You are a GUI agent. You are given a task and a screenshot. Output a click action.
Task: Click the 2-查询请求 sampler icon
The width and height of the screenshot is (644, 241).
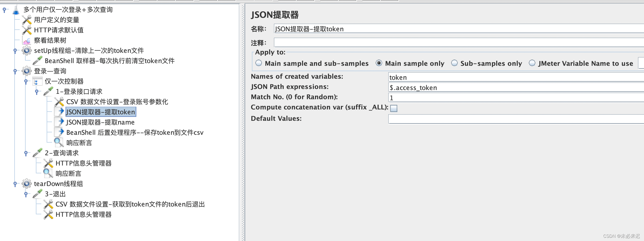pyautogui.click(x=37, y=153)
